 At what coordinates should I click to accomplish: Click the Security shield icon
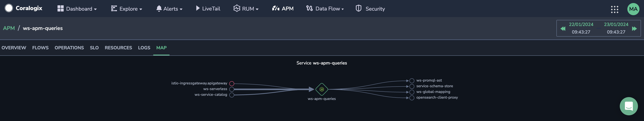(359, 8)
